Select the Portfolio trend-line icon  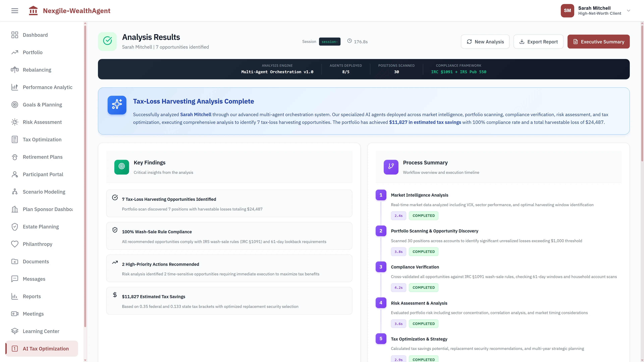click(15, 52)
